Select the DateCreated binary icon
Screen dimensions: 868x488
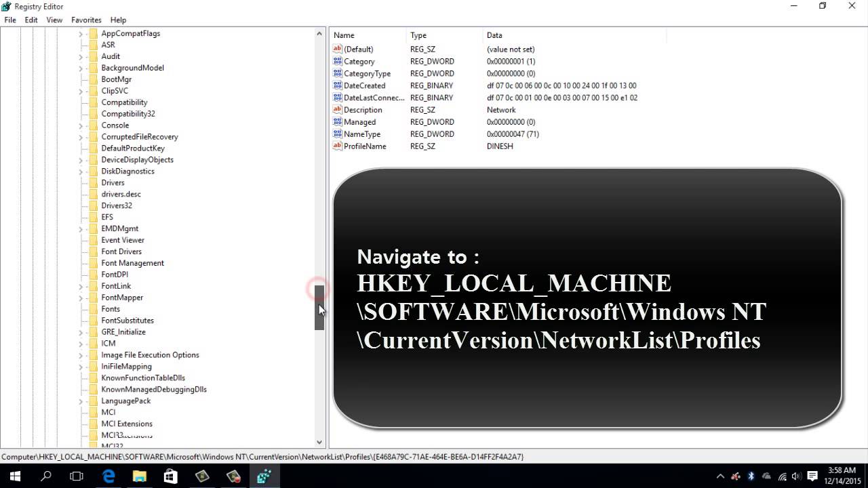click(x=338, y=85)
